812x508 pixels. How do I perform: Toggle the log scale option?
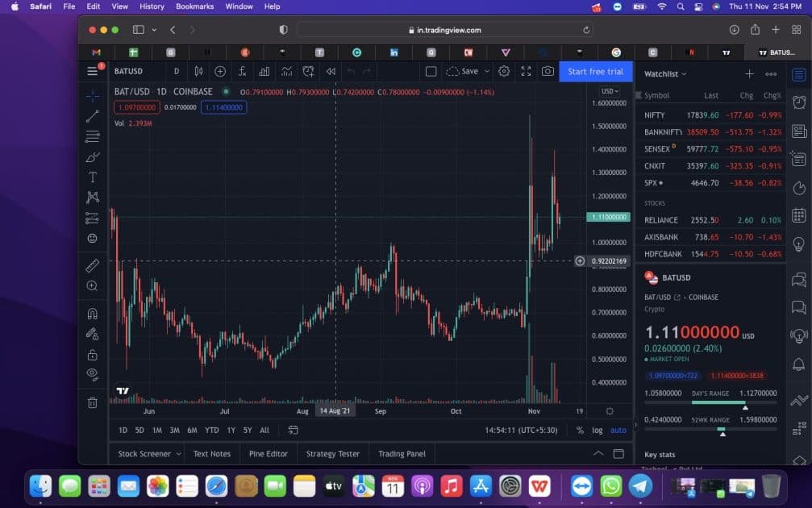point(597,431)
